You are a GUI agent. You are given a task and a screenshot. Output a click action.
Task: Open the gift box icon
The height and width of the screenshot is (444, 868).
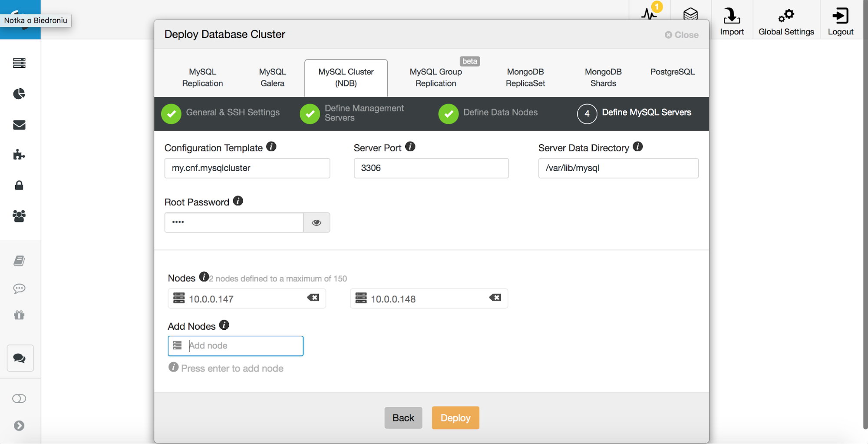[x=19, y=315]
